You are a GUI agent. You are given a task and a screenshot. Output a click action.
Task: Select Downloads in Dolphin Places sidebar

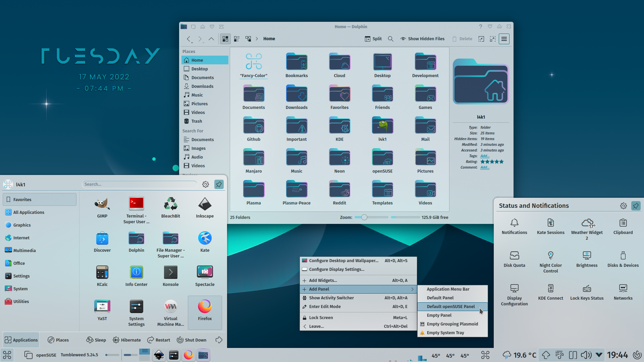(205, 86)
